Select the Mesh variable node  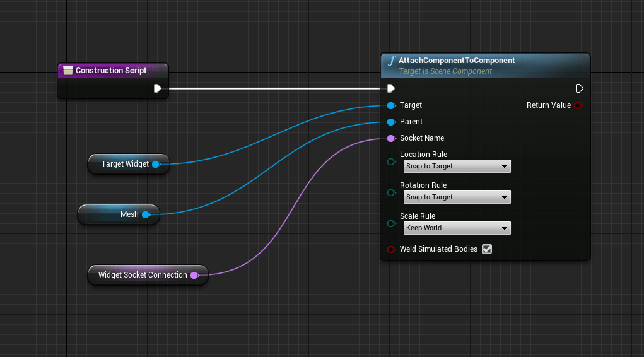coord(129,214)
